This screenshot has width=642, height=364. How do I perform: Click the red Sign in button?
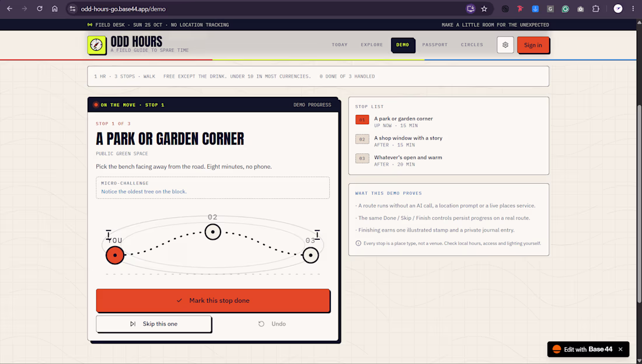pyautogui.click(x=533, y=45)
